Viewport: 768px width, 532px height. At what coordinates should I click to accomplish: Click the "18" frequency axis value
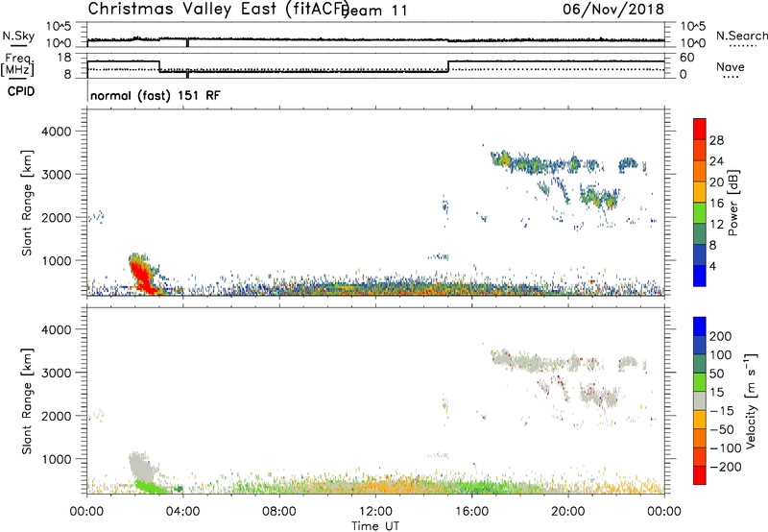(64, 58)
